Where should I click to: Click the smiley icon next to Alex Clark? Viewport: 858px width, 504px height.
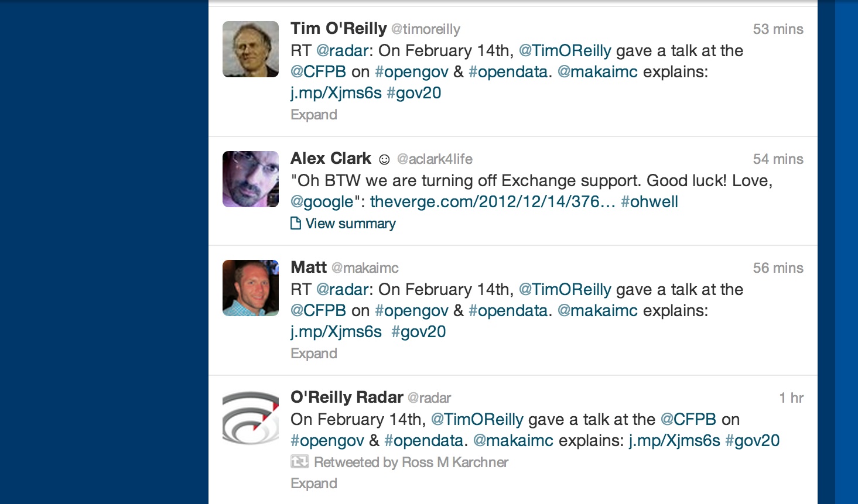coord(384,159)
